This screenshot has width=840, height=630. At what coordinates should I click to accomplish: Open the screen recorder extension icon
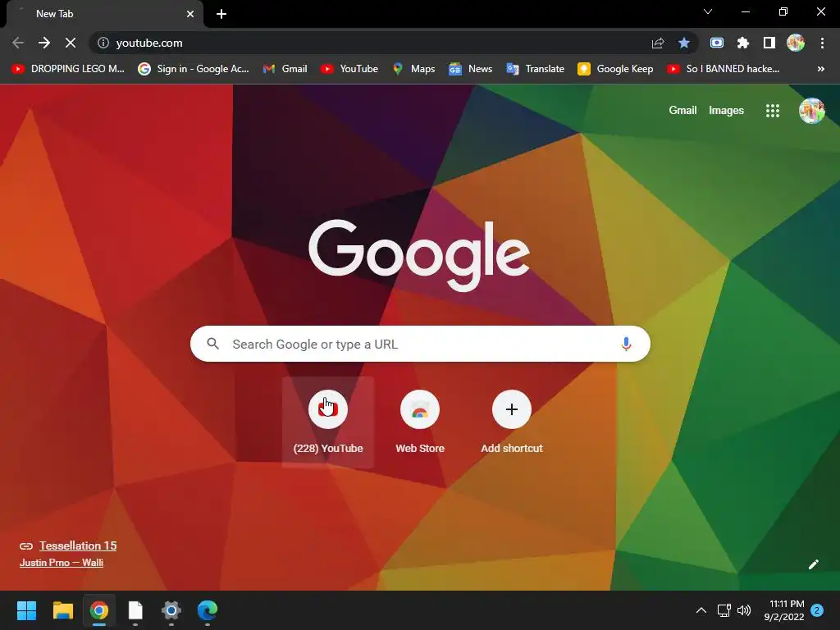pos(717,43)
